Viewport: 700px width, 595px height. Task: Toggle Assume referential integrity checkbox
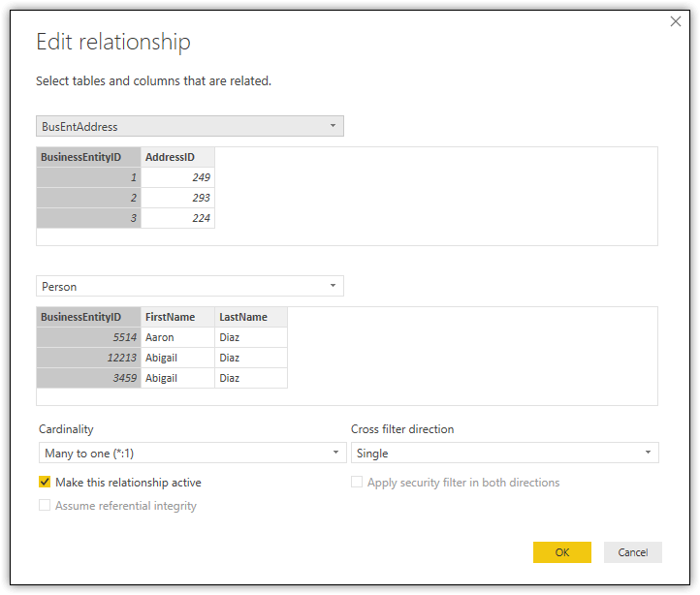coord(45,505)
